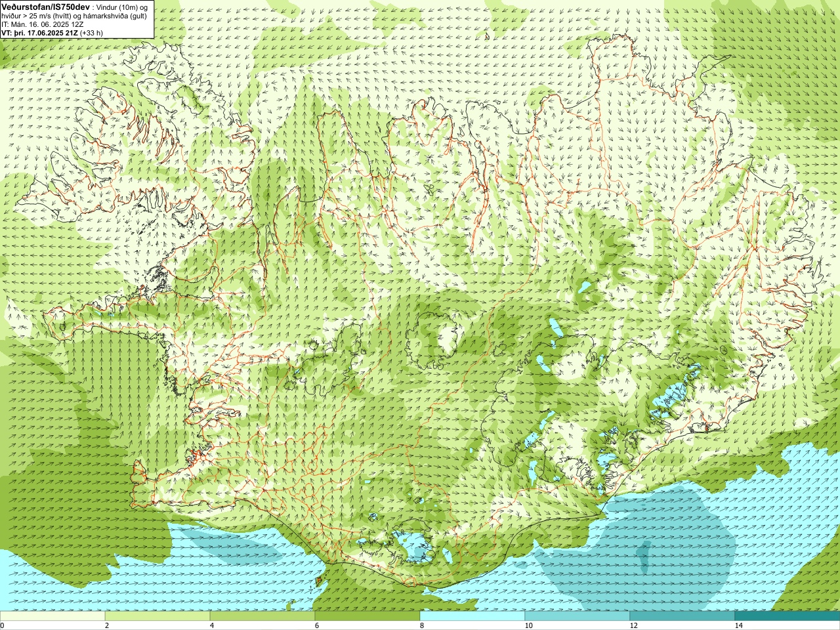Click the dark green 6–8 m/s legend swatch
The height and width of the screenshot is (630, 840).
coord(367,616)
